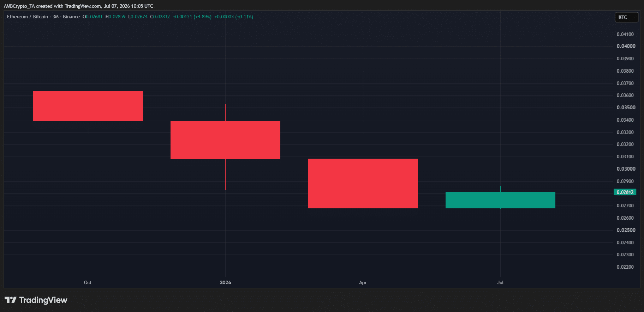This screenshot has width=644, height=312.
Task: Click the Jul time axis label
Action: click(500, 282)
